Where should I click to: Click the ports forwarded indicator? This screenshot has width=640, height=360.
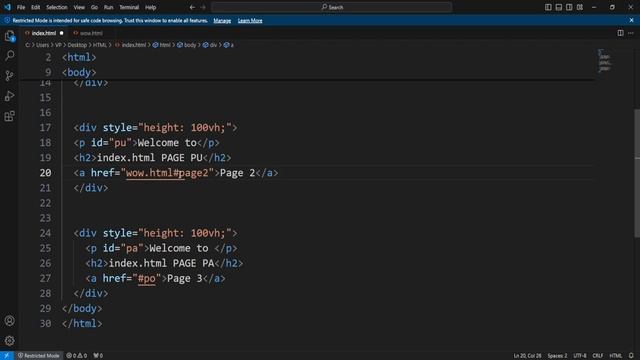click(x=98, y=356)
